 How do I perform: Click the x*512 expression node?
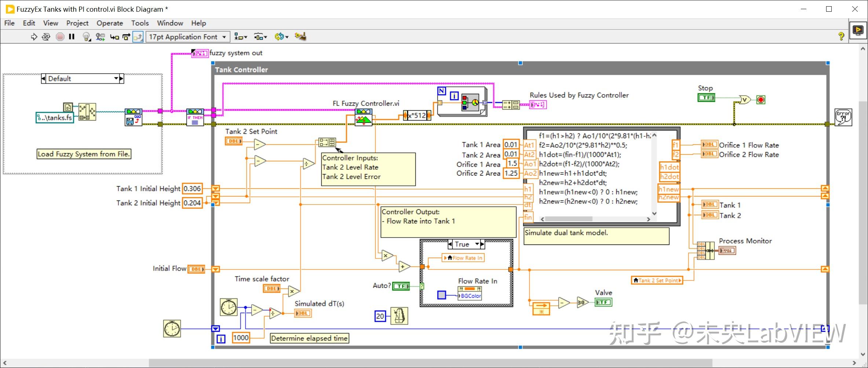tap(417, 115)
